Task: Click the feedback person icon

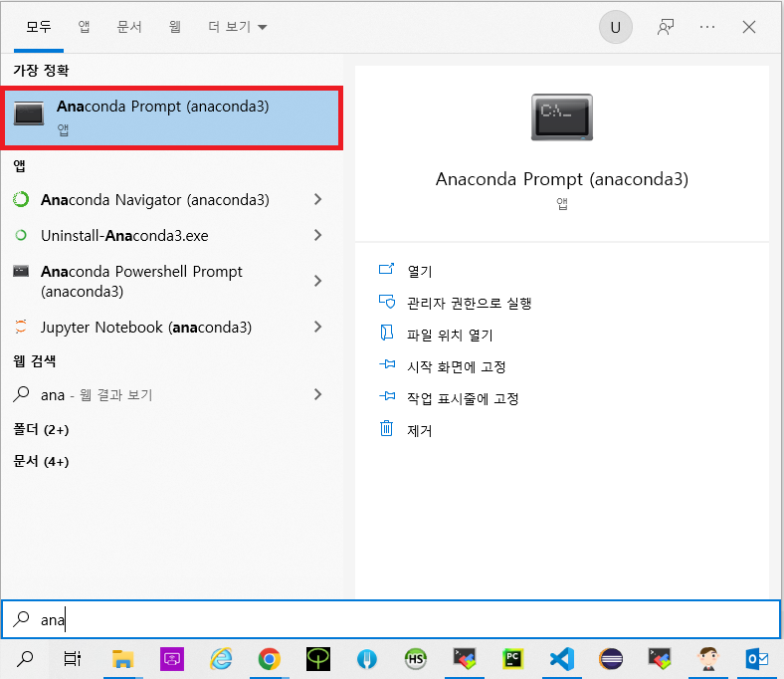Action: click(665, 27)
